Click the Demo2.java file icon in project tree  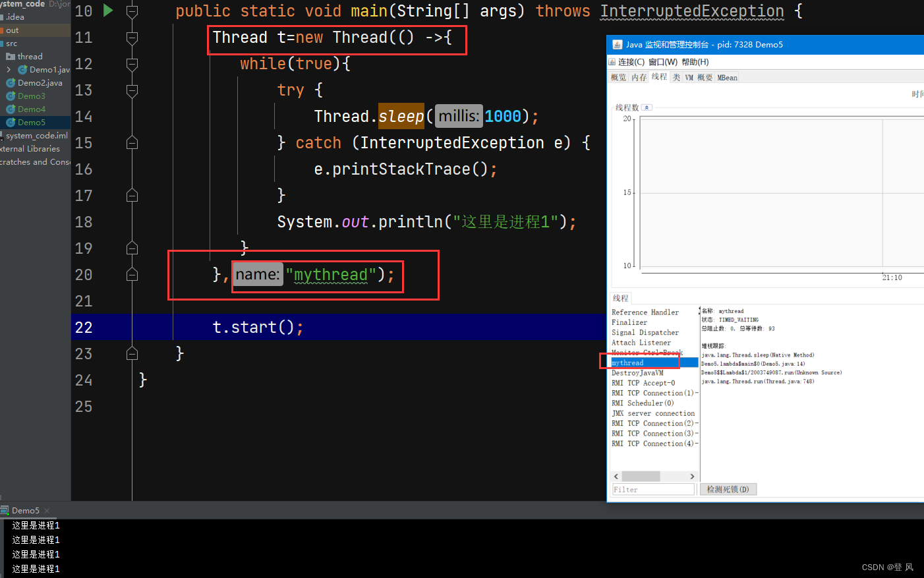pyautogui.click(x=11, y=83)
